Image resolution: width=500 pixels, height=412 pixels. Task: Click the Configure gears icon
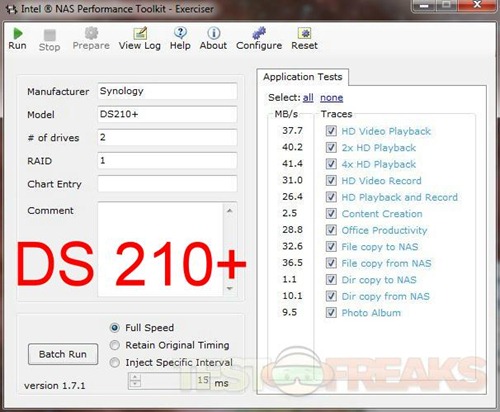pos(259,33)
